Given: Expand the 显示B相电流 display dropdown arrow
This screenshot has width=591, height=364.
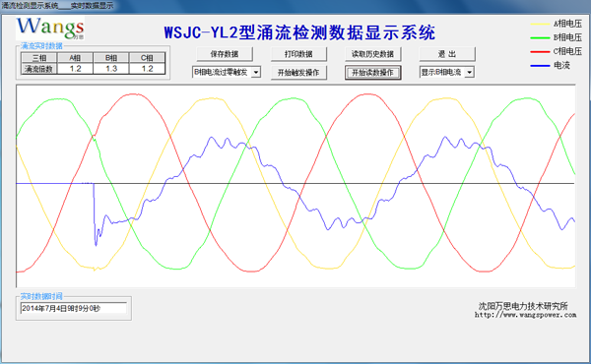Looking at the screenshot, I should 469,72.
